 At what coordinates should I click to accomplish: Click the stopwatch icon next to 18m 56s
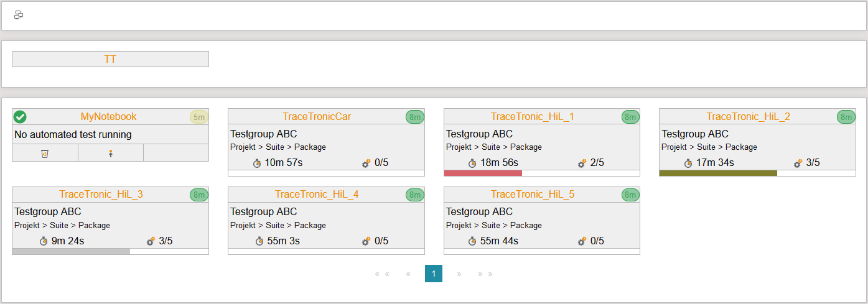tap(472, 164)
